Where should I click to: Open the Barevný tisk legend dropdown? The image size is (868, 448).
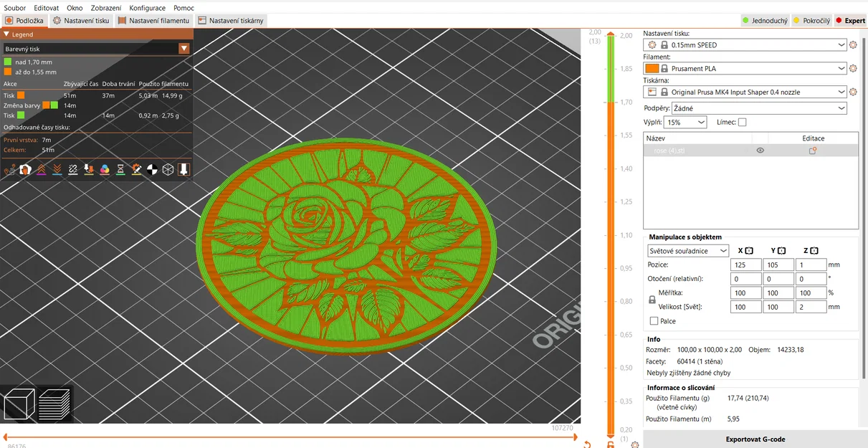pos(185,49)
